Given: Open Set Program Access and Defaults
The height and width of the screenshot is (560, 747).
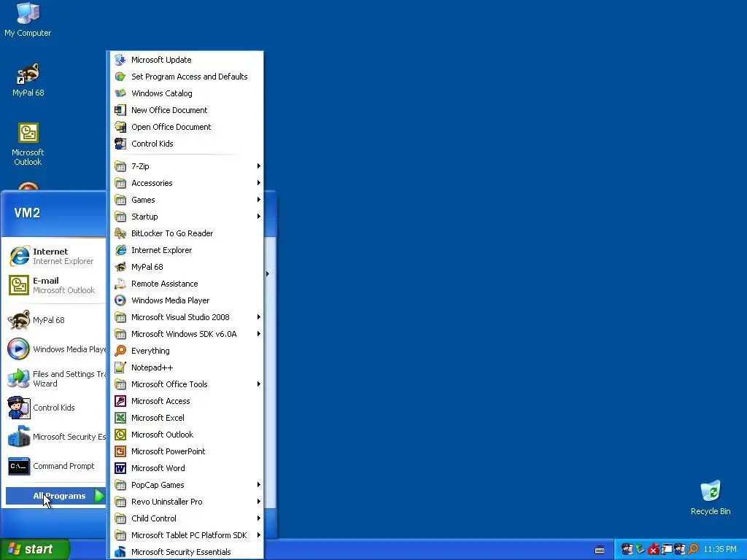Looking at the screenshot, I should tap(186, 77).
